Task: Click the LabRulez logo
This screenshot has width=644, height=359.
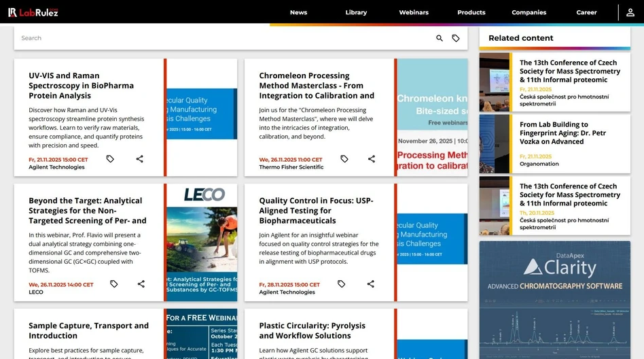Action: (33, 12)
